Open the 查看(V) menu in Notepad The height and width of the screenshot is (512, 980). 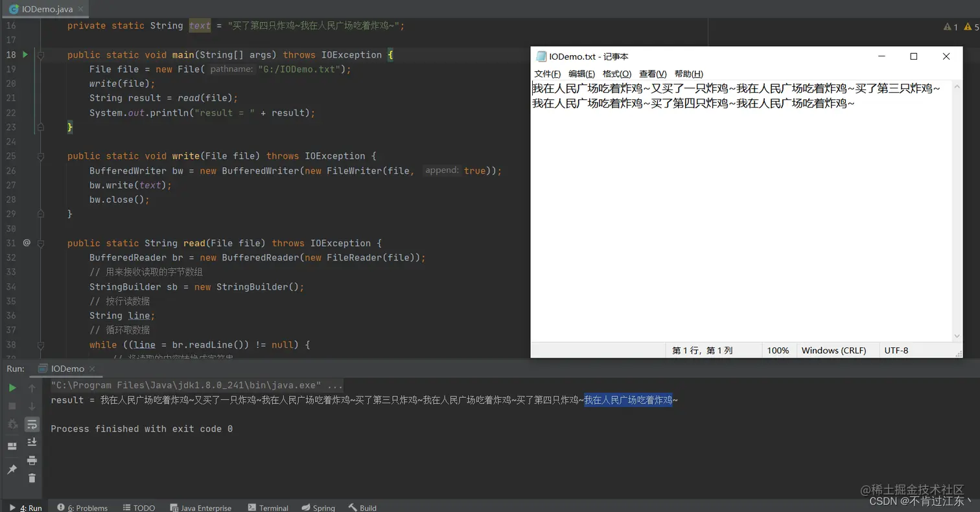pyautogui.click(x=653, y=74)
